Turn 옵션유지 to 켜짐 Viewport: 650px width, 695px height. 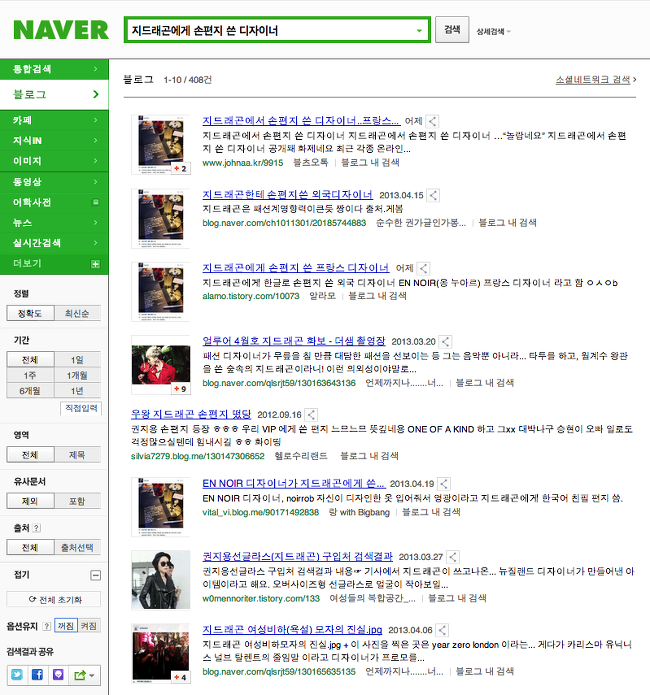[89, 626]
